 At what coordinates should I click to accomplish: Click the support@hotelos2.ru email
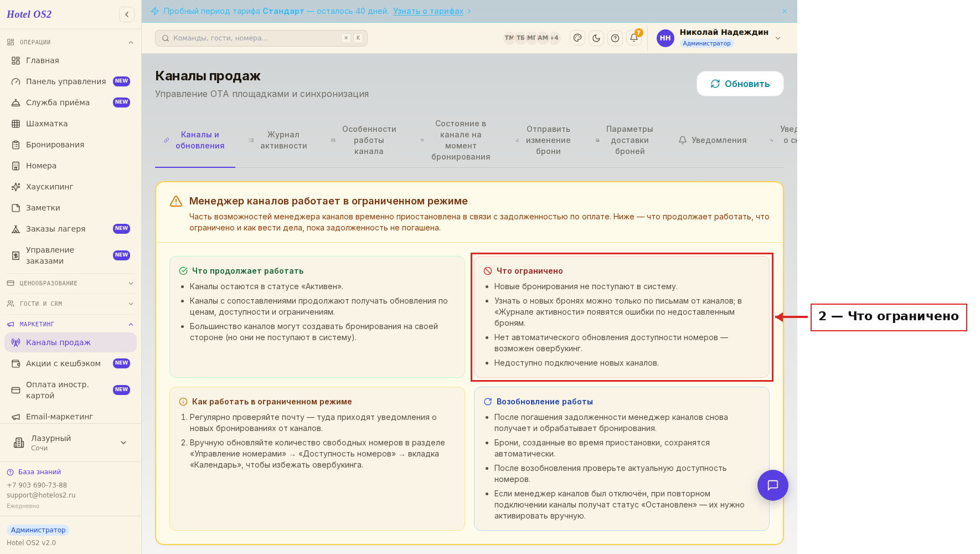point(41,495)
